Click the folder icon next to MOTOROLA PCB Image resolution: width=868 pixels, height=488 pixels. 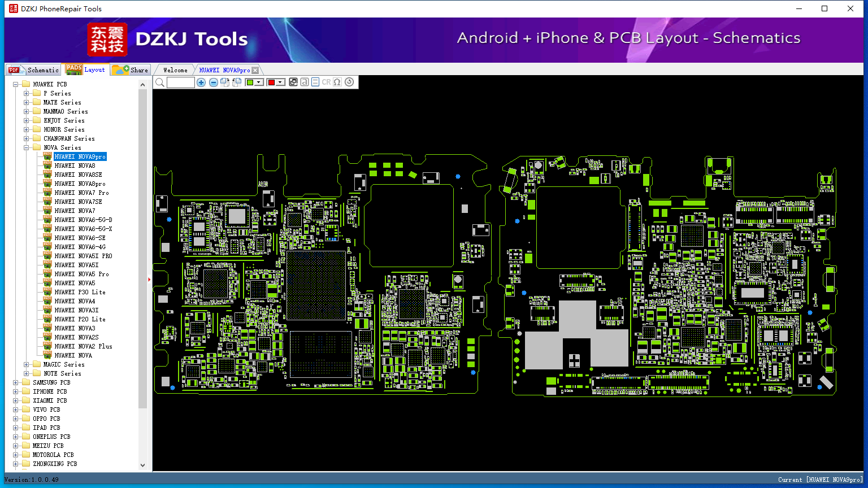pyautogui.click(x=26, y=455)
